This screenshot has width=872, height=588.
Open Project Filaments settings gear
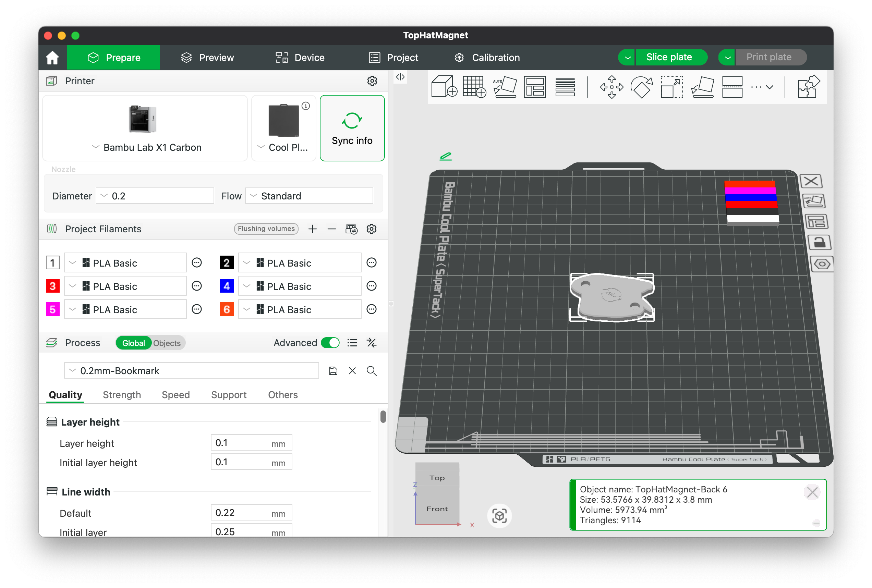(x=371, y=229)
